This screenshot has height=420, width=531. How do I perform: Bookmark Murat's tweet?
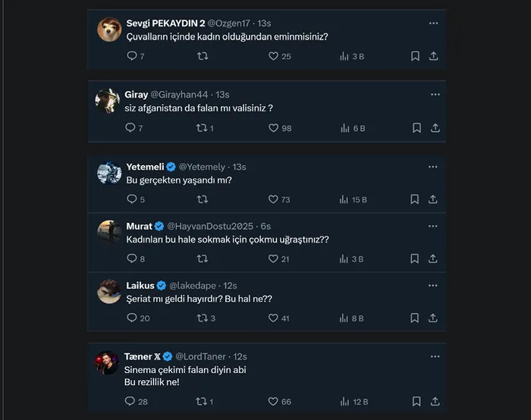point(416,259)
